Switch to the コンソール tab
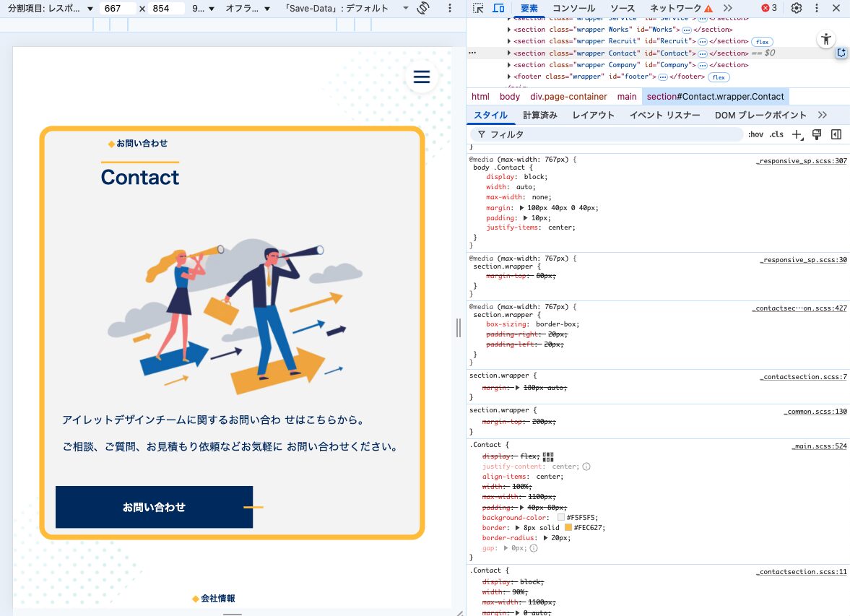Image resolution: width=850 pixels, height=616 pixels. [568, 8]
